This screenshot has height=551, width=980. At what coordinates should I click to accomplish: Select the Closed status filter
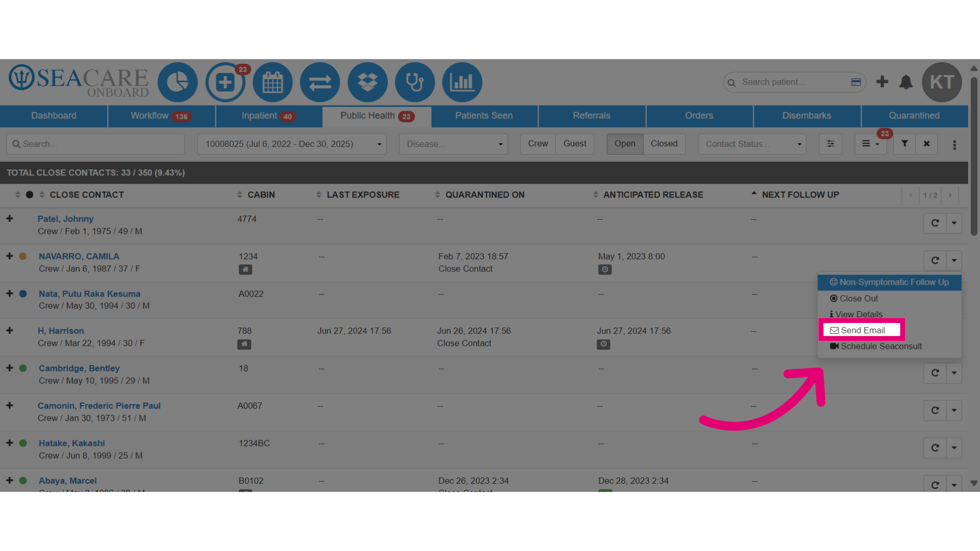[664, 144]
